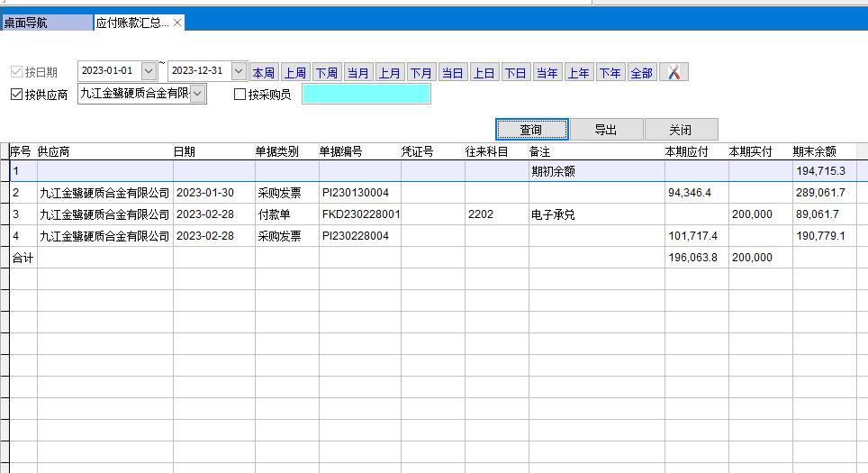Switch to the 桌面导航 tab

(45, 23)
